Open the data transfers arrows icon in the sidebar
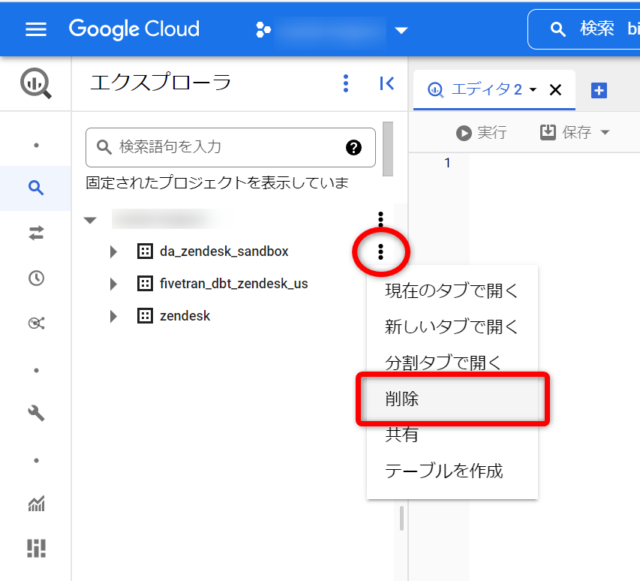640x581 pixels. tap(36, 233)
